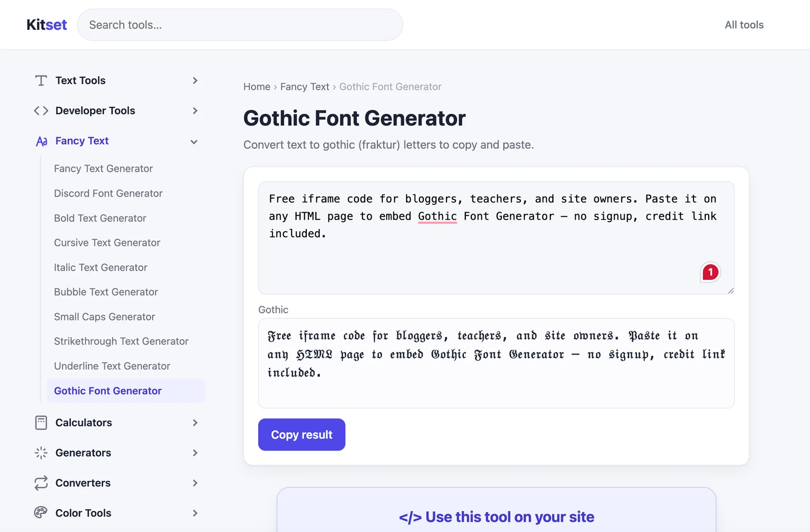
Task: Open Cursive Text Generator page
Action: [x=107, y=242]
